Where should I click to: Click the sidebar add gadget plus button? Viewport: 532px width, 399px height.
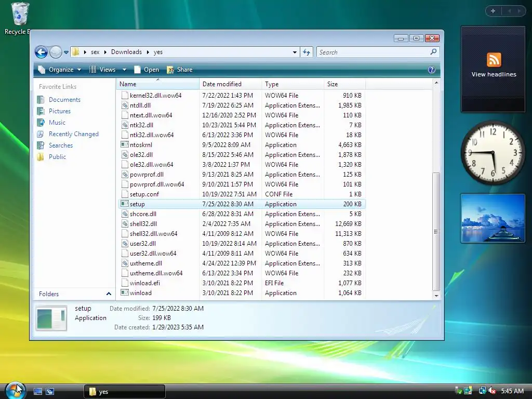[493, 11]
